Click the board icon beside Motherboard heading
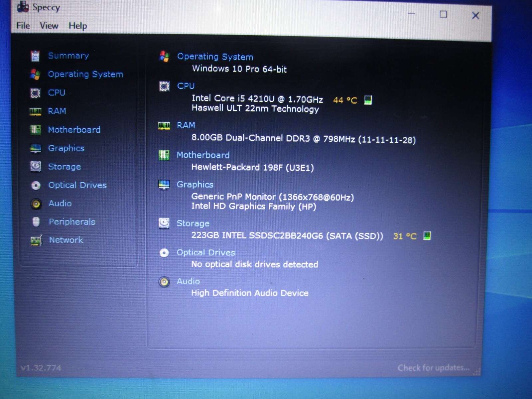This screenshot has width=532, height=399. tap(164, 155)
